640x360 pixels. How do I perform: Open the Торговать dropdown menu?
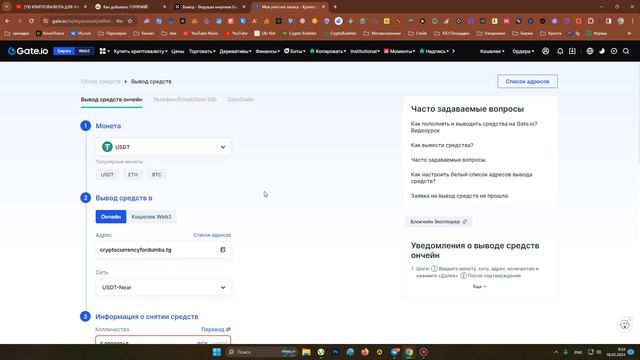tap(202, 51)
